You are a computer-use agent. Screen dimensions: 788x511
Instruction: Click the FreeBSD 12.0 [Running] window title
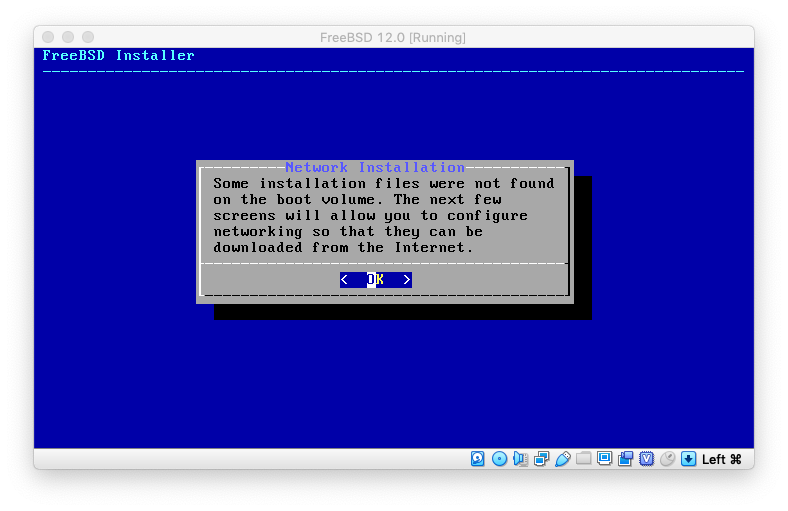point(393,37)
